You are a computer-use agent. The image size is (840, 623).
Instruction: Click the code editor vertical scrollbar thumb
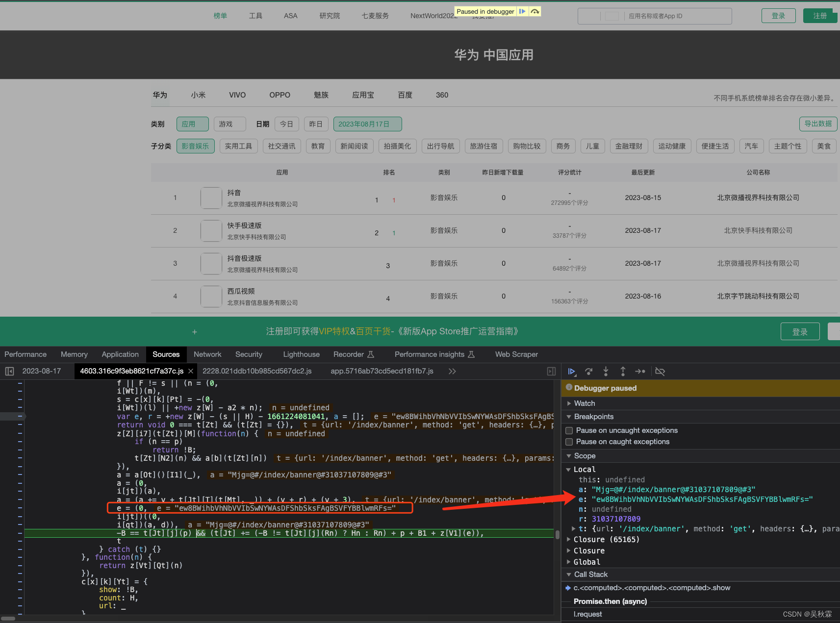(558, 534)
